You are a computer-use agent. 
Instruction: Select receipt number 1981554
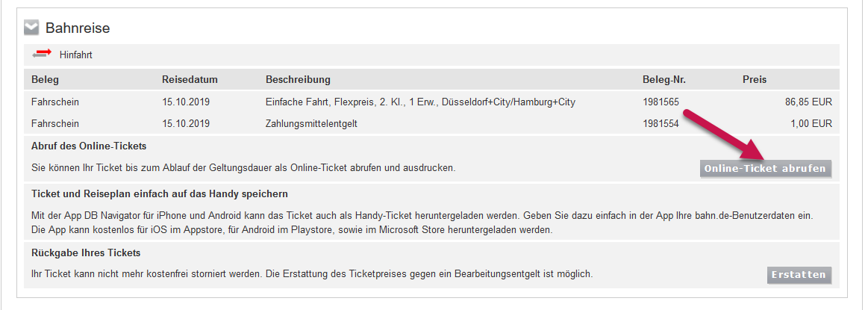coord(661,123)
